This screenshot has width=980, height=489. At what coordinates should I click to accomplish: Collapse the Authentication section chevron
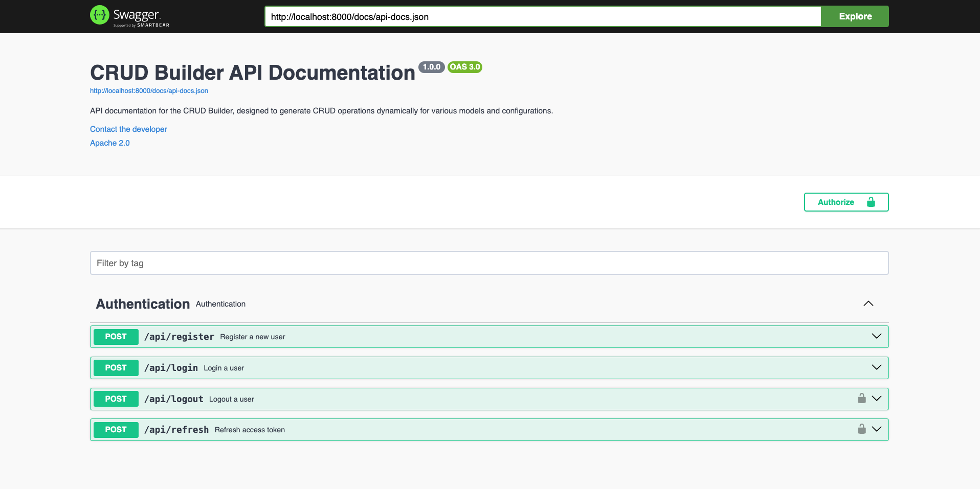click(868, 304)
